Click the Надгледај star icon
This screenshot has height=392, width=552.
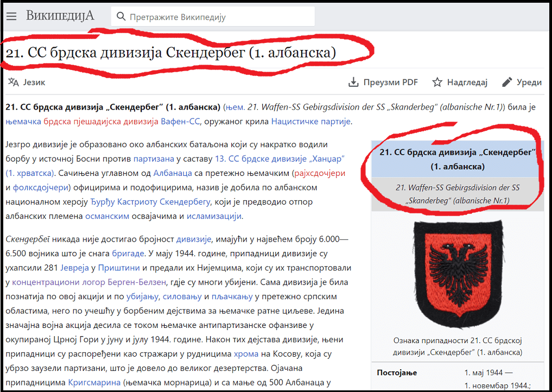(x=437, y=83)
